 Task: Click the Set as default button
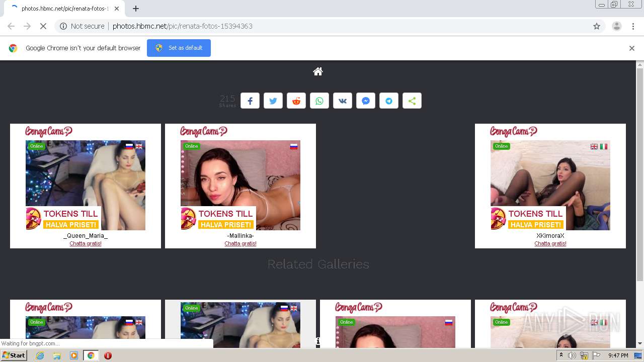point(179,48)
